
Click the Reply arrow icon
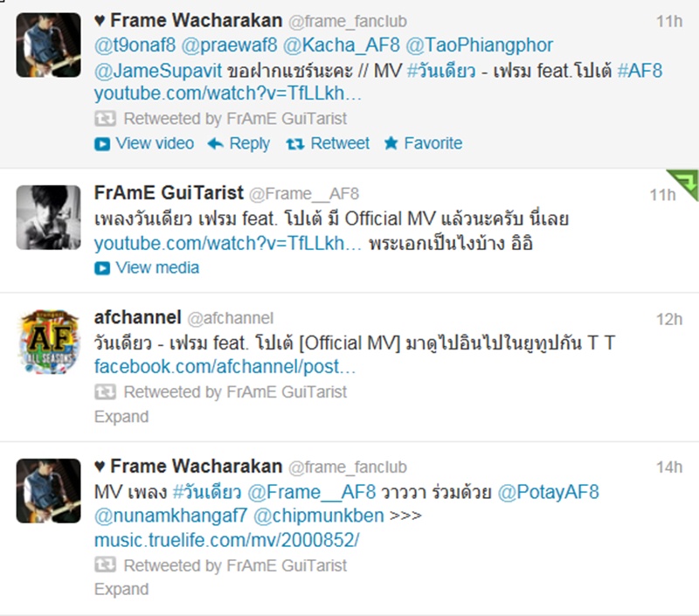216,143
